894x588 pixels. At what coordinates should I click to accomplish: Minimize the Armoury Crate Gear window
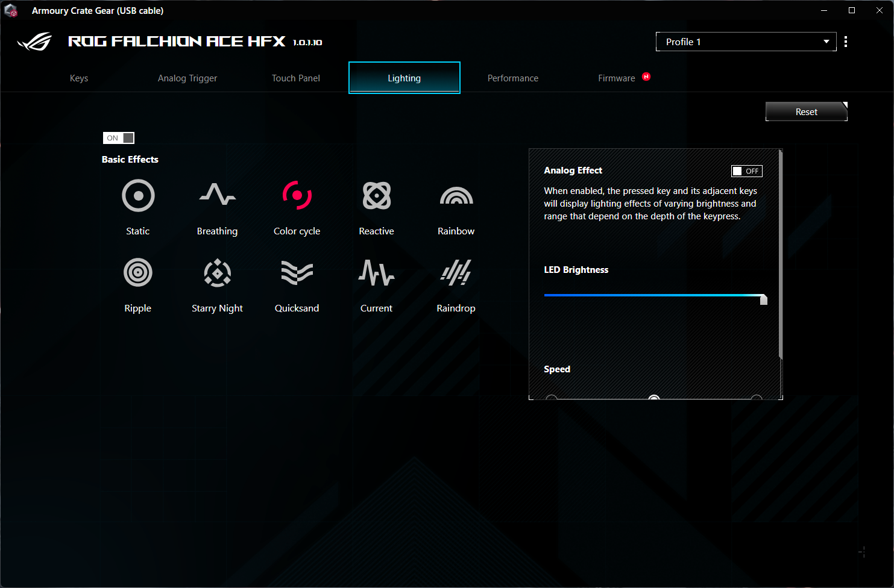(824, 10)
